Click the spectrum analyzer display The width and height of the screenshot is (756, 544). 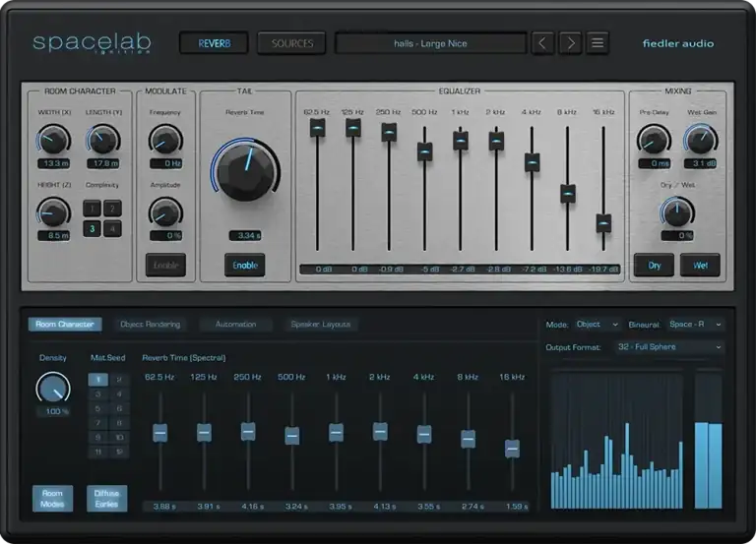tap(616, 440)
